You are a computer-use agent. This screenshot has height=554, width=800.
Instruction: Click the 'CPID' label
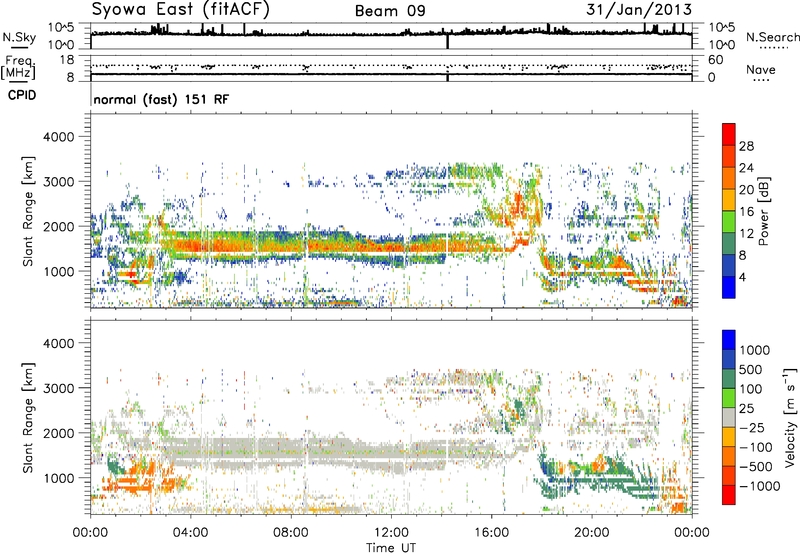pyautogui.click(x=22, y=95)
